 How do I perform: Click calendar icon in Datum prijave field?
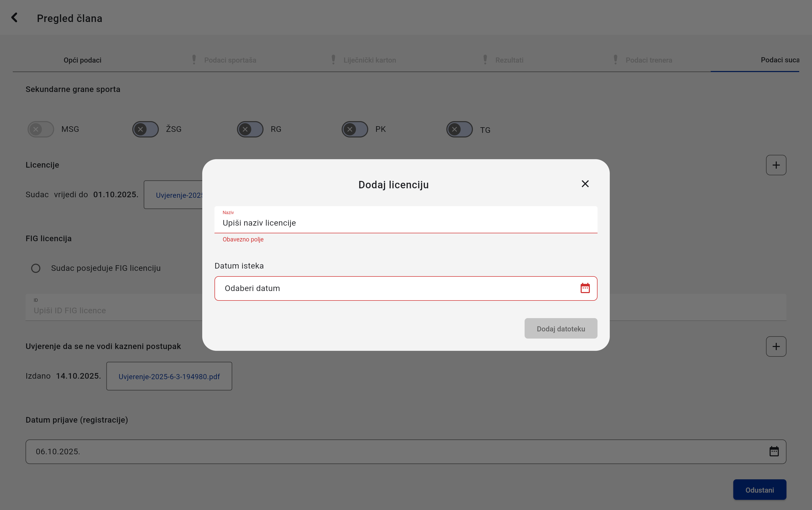point(774,451)
